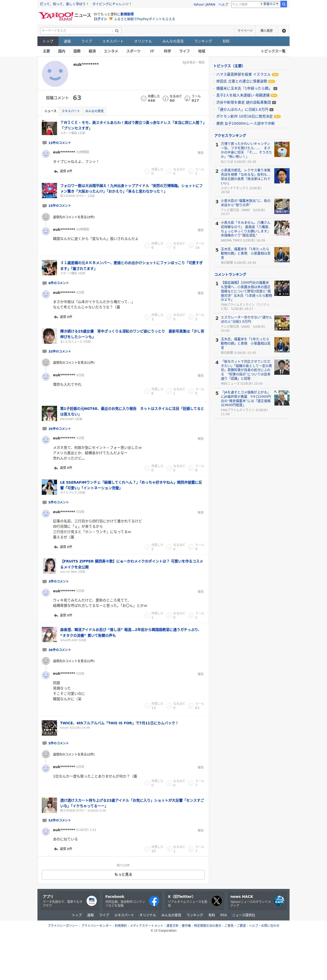Image resolution: width=327 pixels, height=980 pixels.
Task: Click comment bubble icon beside 13件のコメント
Action: click(x=45, y=143)
